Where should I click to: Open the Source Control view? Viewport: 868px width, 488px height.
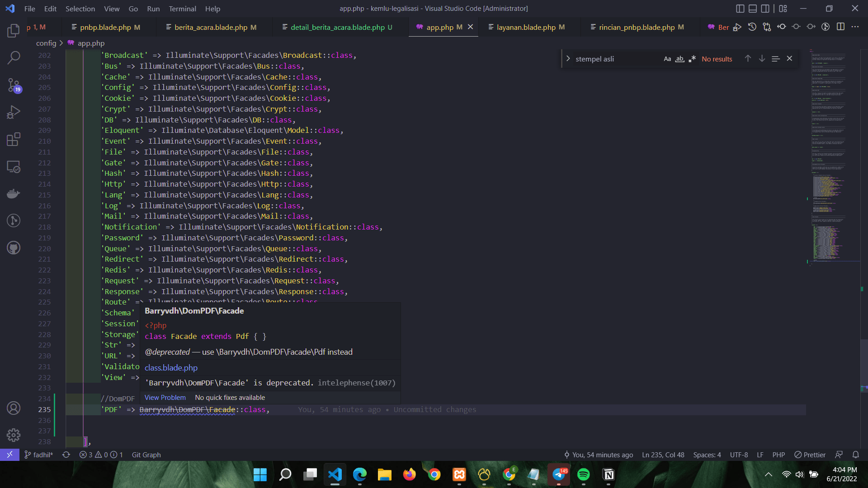[14, 85]
